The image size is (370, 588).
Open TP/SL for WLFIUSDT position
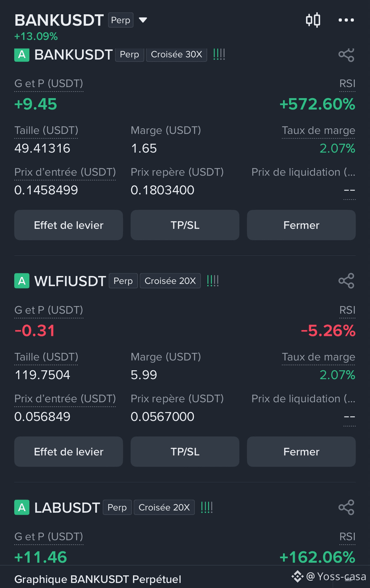coord(185,452)
